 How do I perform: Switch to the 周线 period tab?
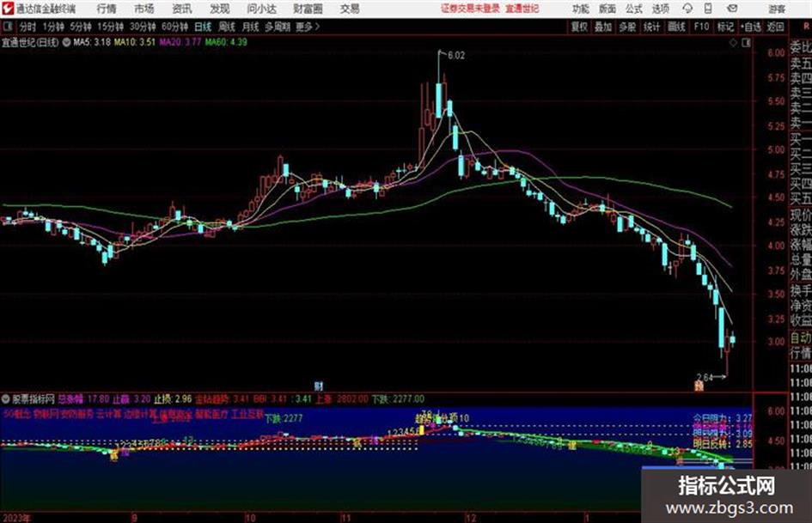227,27
